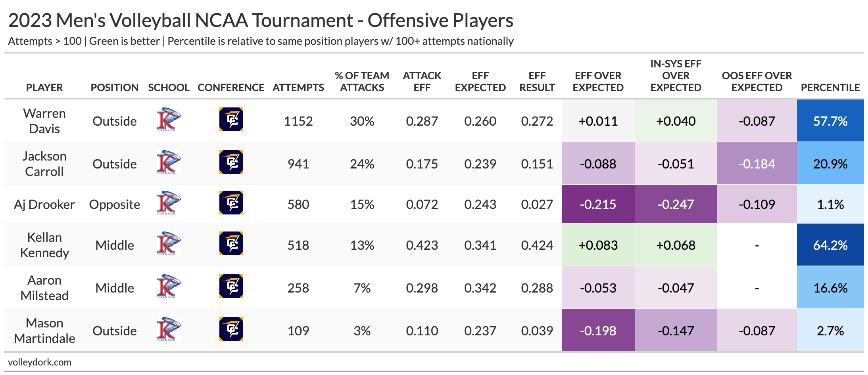Click the player name Warren Davis
Image resolution: width=868 pixels, height=375 pixels.
[x=44, y=121]
